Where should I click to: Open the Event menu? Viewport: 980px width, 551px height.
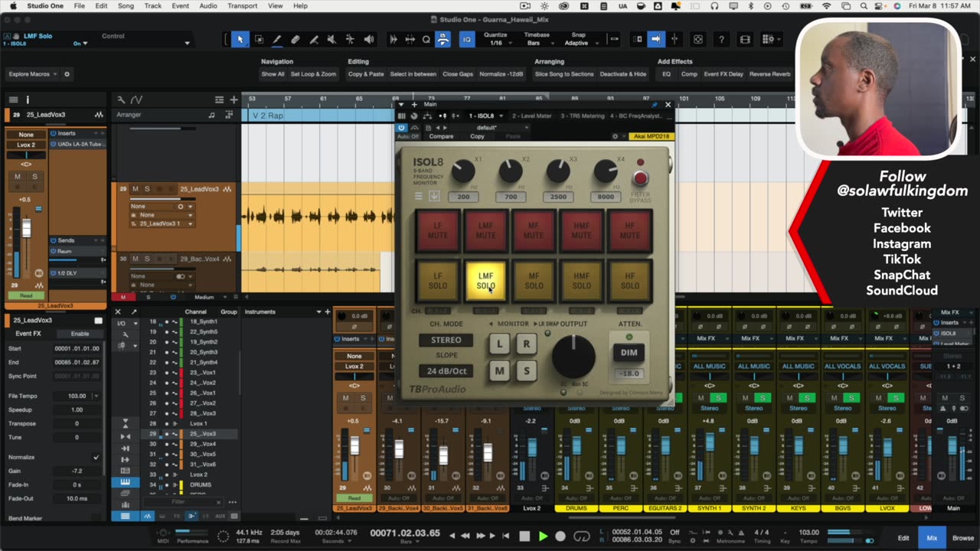pyautogui.click(x=181, y=5)
